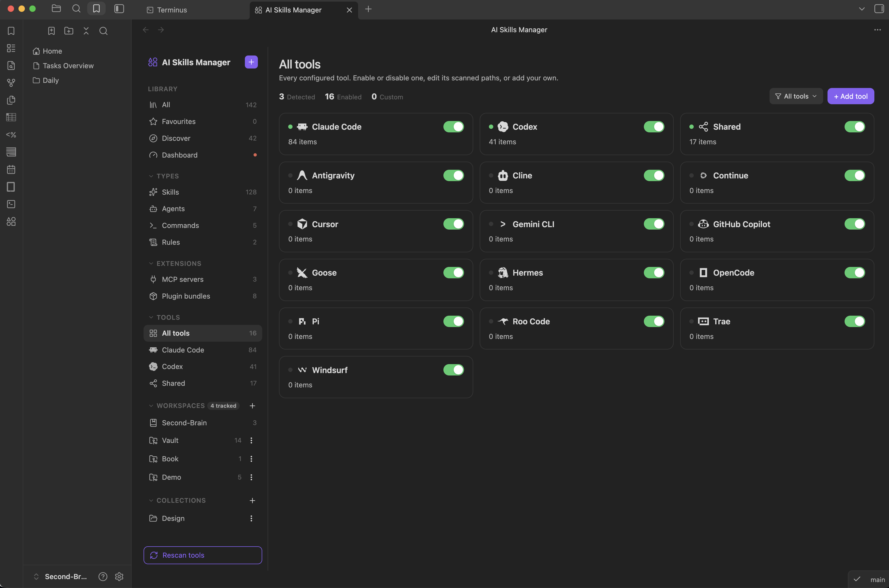
Task: Turn off the Shared toggle
Action: [x=855, y=127]
